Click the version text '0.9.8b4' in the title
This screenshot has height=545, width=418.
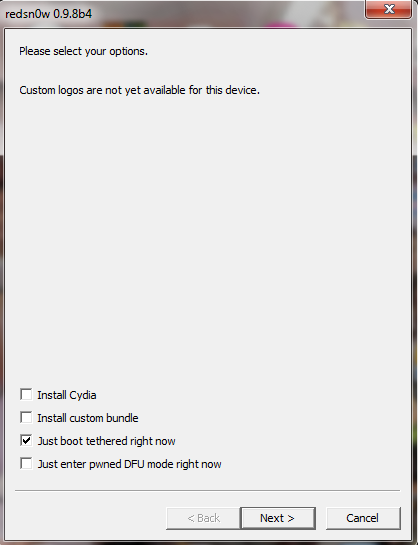[x=73, y=14]
